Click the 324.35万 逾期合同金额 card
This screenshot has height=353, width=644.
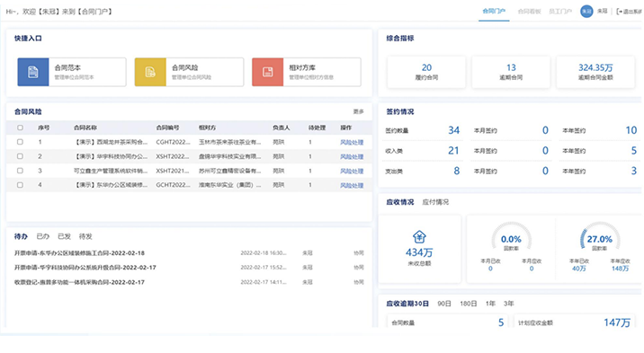pyautogui.click(x=595, y=72)
